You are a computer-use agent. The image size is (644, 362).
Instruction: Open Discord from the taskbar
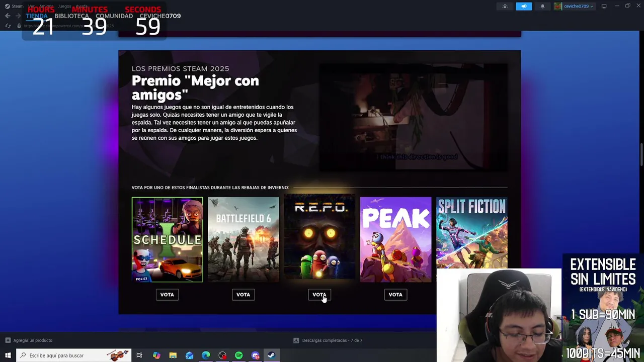(256, 355)
